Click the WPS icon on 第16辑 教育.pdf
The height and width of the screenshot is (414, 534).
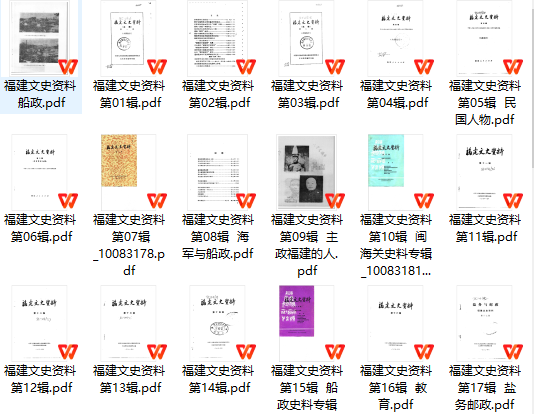tap(424, 352)
